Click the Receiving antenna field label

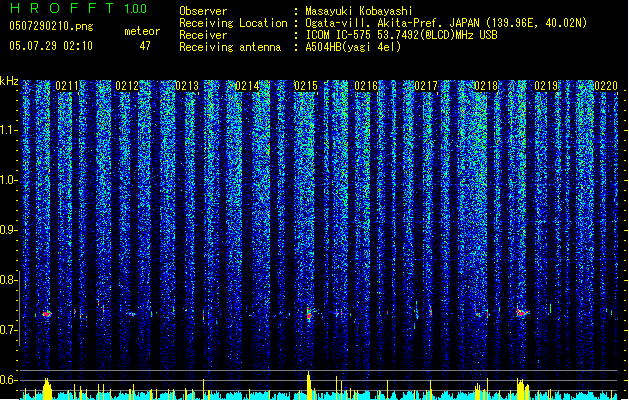[230, 47]
